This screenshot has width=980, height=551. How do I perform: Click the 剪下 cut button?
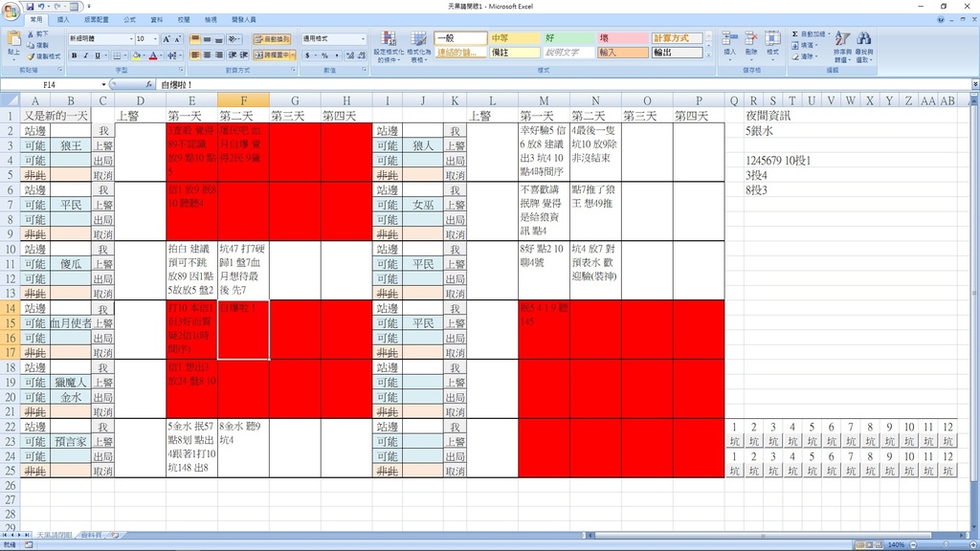point(37,33)
